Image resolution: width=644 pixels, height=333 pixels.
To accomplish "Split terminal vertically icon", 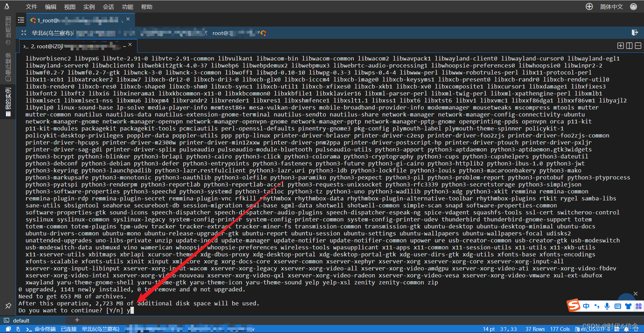I will click(x=629, y=46).
